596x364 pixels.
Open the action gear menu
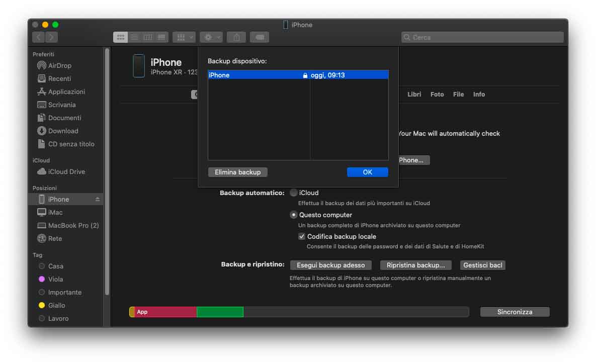211,37
